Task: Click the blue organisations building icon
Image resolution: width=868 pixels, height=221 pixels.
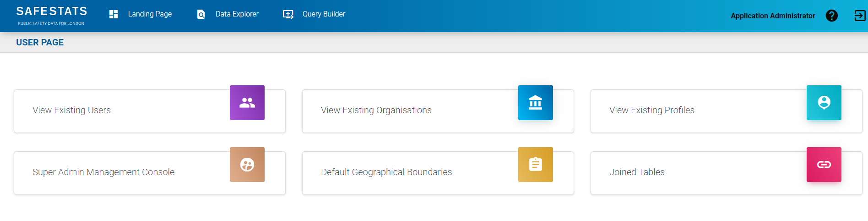Action: [535, 103]
